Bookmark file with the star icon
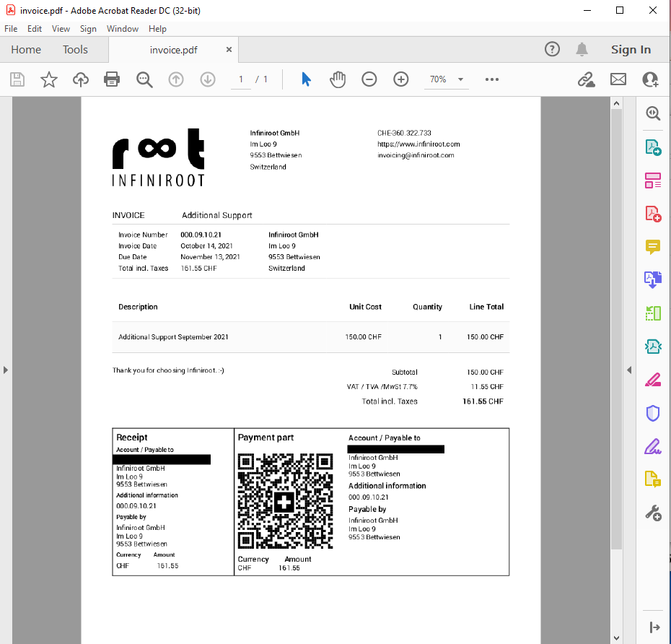The image size is (671, 644). (x=49, y=79)
